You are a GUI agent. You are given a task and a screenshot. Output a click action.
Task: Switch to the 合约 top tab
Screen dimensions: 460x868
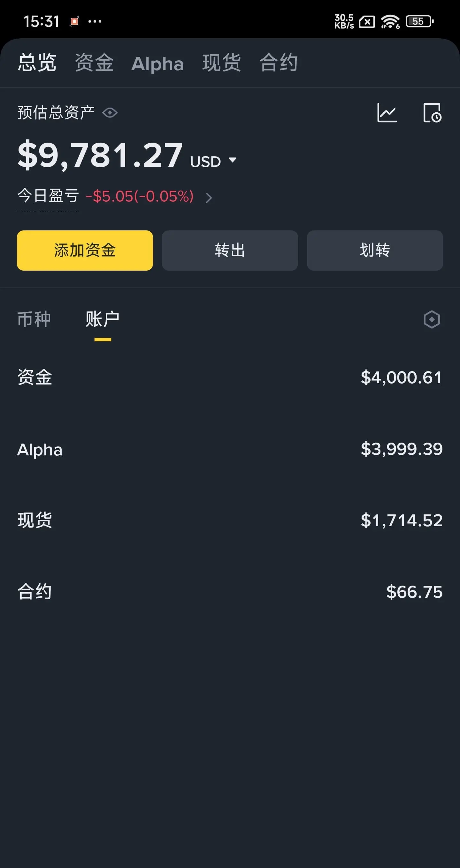point(278,63)
